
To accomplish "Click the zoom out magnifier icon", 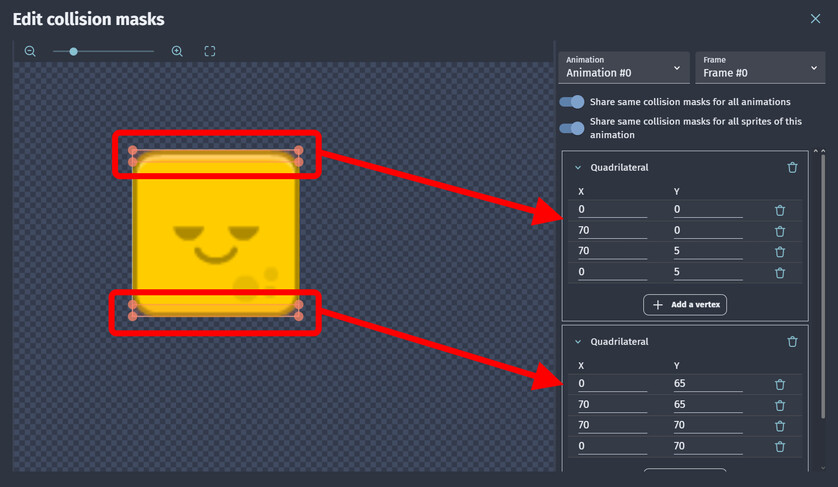I will 30,51.
